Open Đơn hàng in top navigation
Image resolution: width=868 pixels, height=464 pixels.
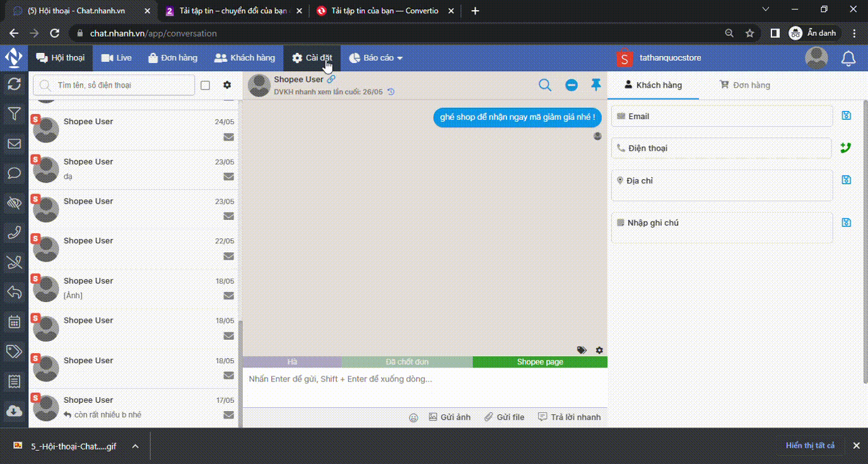click(173, 58)
